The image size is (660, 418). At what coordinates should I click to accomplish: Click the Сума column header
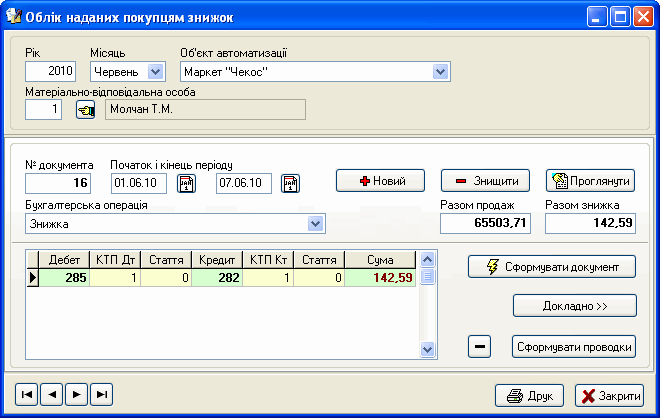point(380,260)
